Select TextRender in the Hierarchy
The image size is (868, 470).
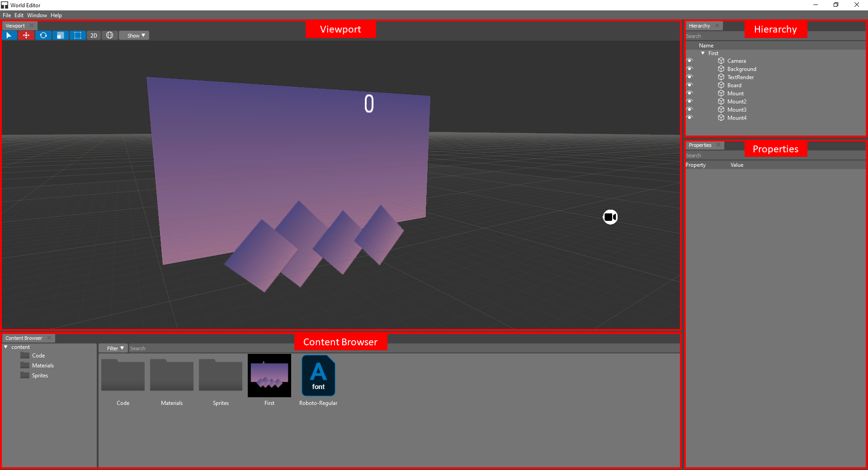point(740,77)
